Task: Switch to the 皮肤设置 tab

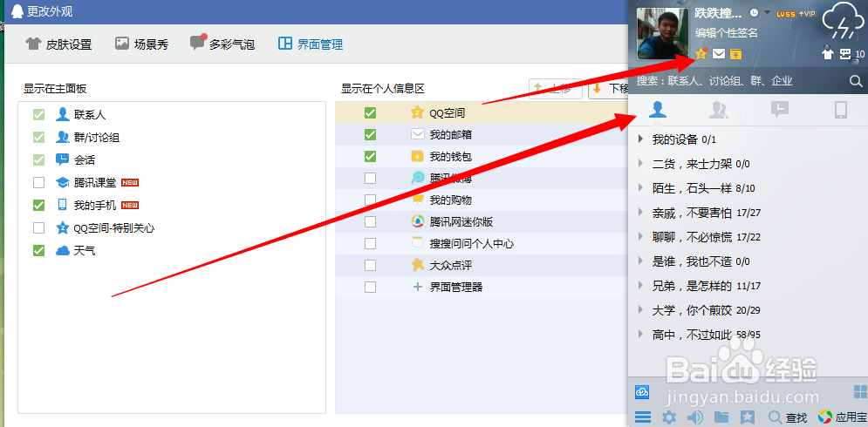Action: click(x=58, y=44)
